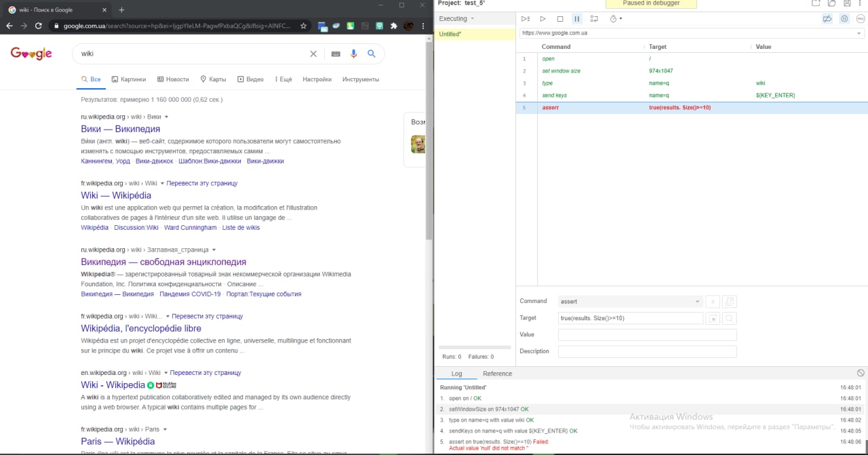Open Инструменты in Google search
This screenshot has height=455, width=868.
[x=361, y=79]
